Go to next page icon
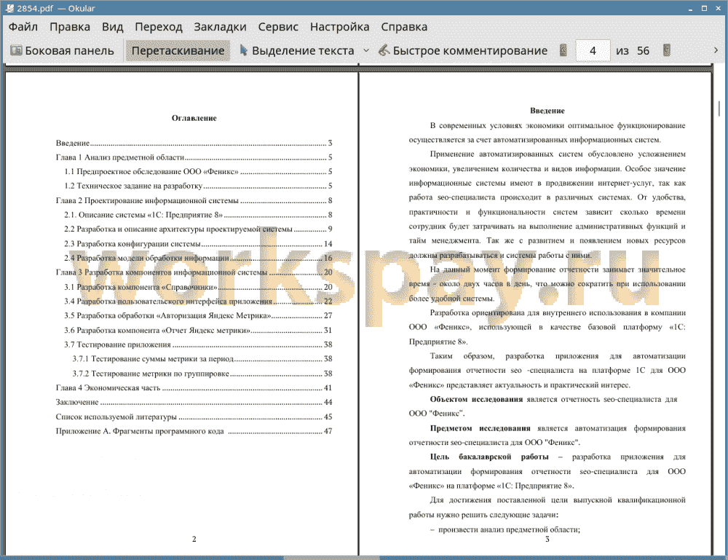 click(667, 50)
